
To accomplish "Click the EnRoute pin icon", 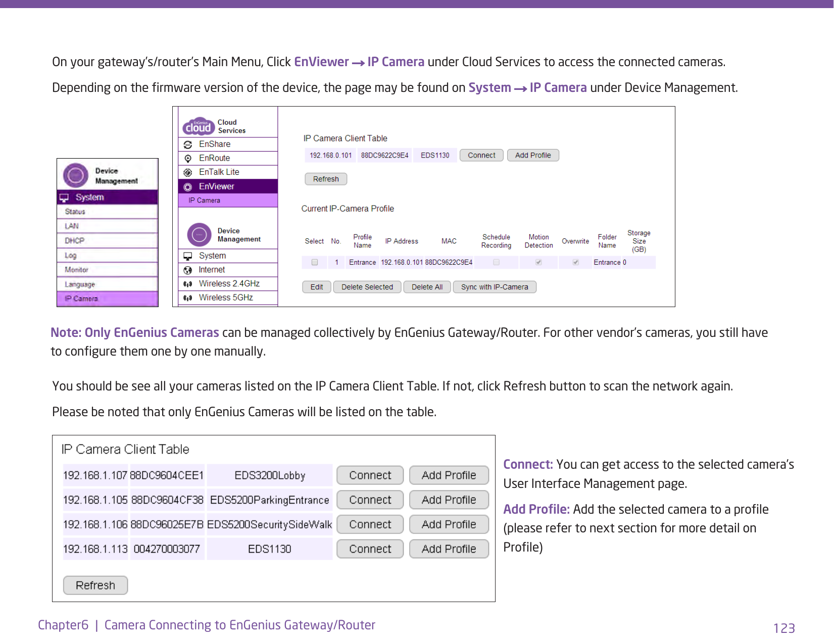I will (x=188, y=159).
